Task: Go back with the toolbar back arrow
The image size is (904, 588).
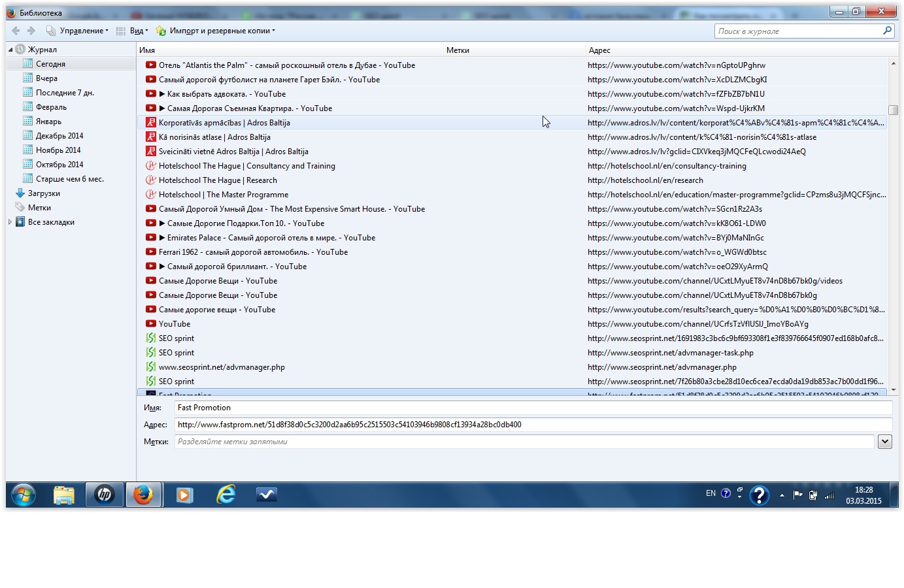Action: (x=16, y=31)
